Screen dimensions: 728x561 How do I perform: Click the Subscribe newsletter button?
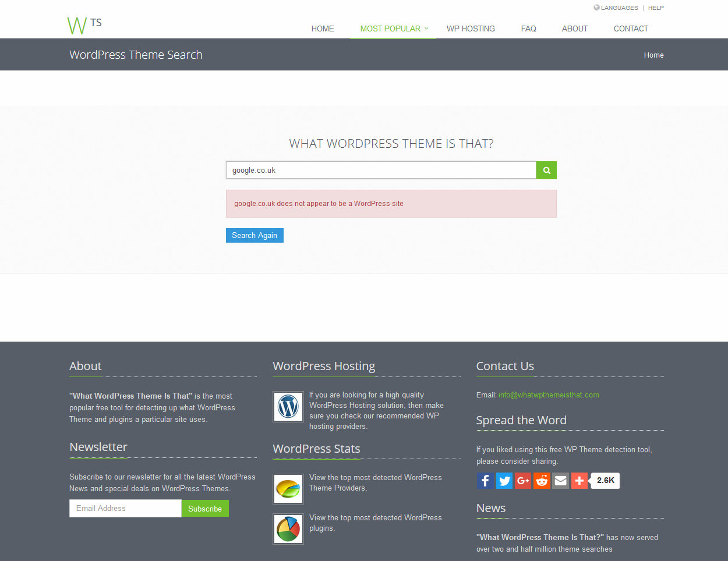(205, 509)
